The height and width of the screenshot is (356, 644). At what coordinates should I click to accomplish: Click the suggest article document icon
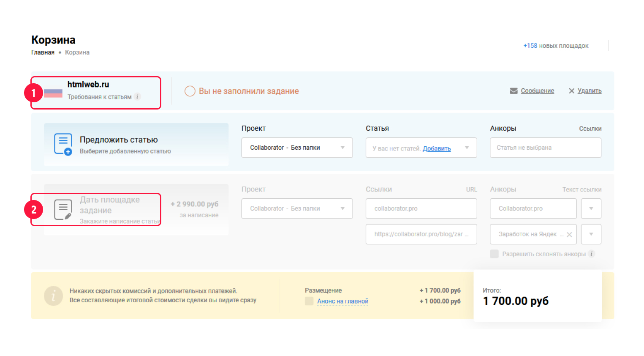(63, 144)
